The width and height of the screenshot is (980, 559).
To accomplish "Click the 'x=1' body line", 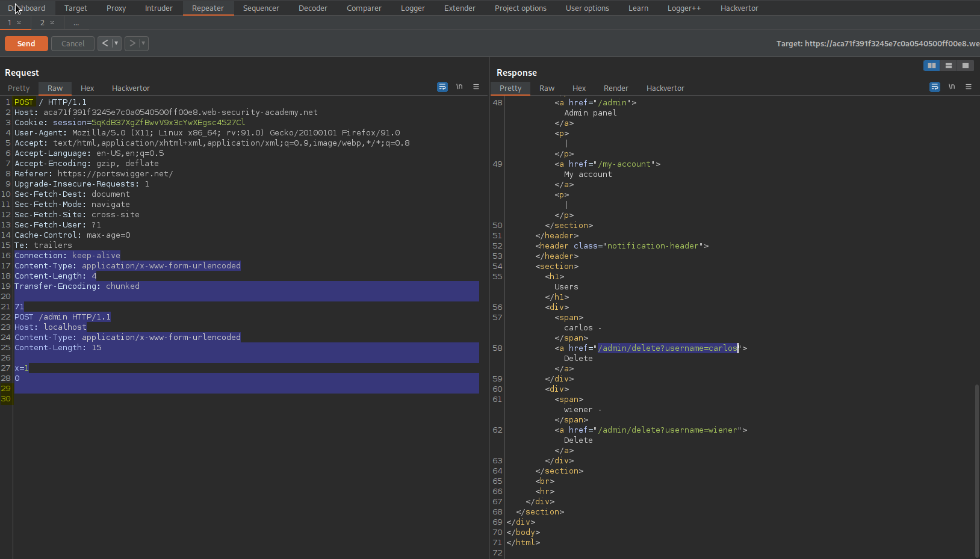I will 22,368.
